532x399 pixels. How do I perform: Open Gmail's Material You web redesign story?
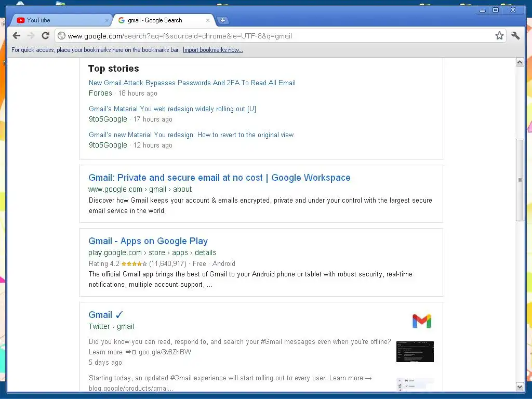pos(172,109)
